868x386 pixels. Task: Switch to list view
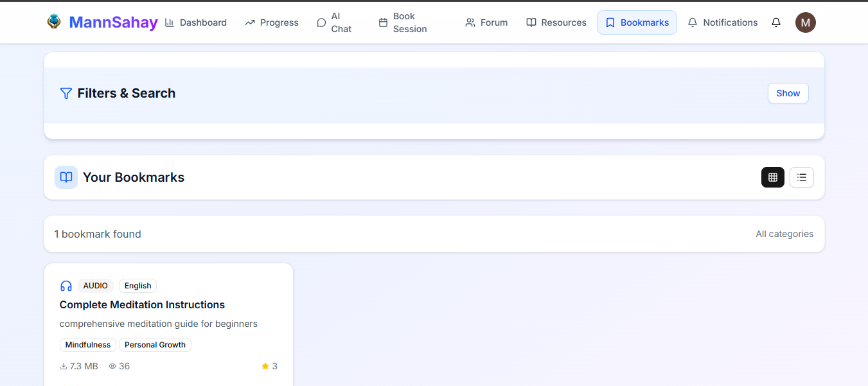[x=802, y=177]
